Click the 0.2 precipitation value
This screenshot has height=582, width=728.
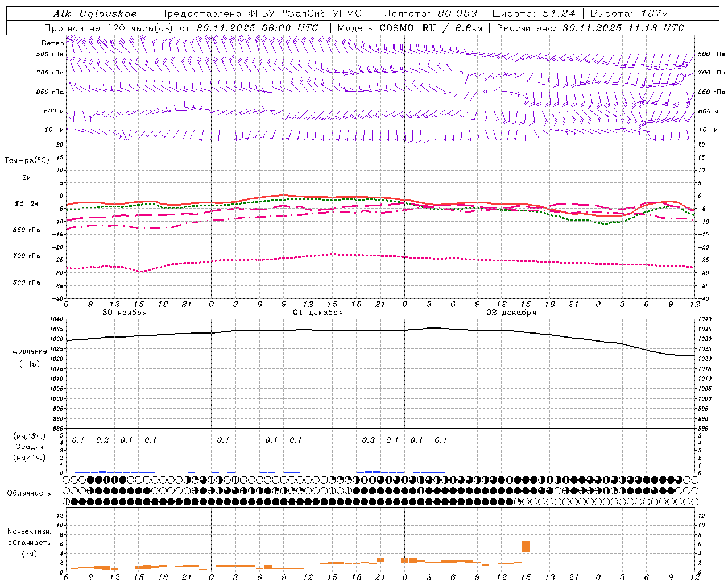102,440
